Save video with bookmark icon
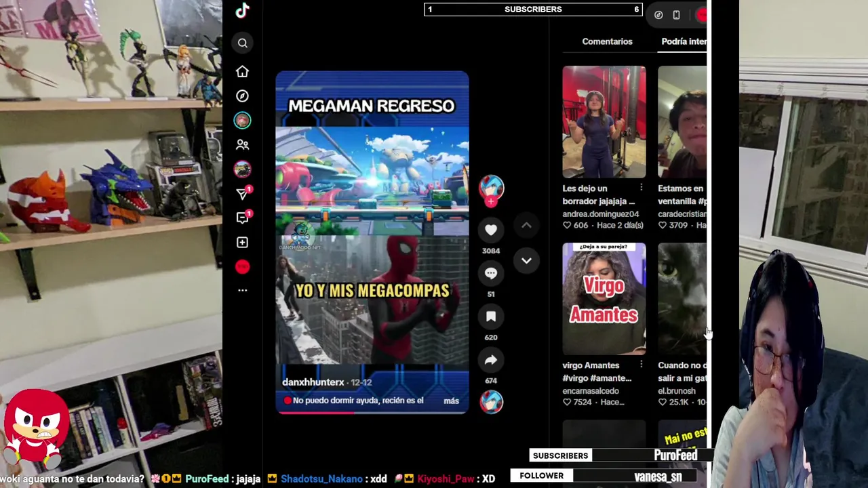This screenshot has width=868, height=488. coord(491,317)
